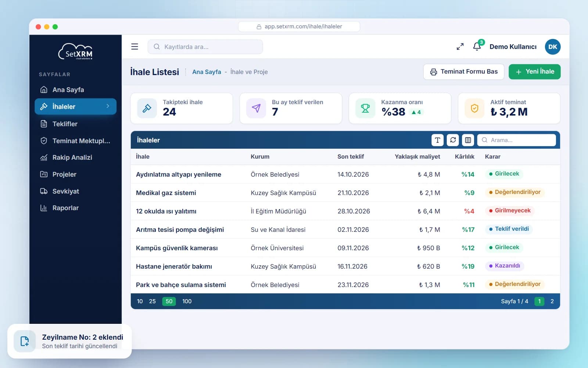Click the file icon in Zeyilname notification
The width and height of the screenshot is (588, 368).
(x=25, y=341)
